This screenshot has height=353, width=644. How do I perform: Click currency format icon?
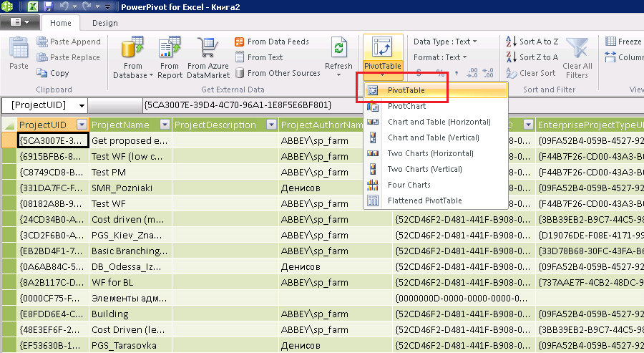tap(419, 73)
